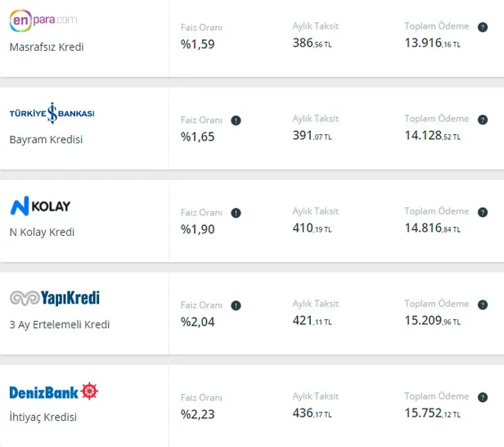Select the 3 Ay Ertelemeli Kredi link
This screenshot has height=447, width=504.
[x=59, y=324]
